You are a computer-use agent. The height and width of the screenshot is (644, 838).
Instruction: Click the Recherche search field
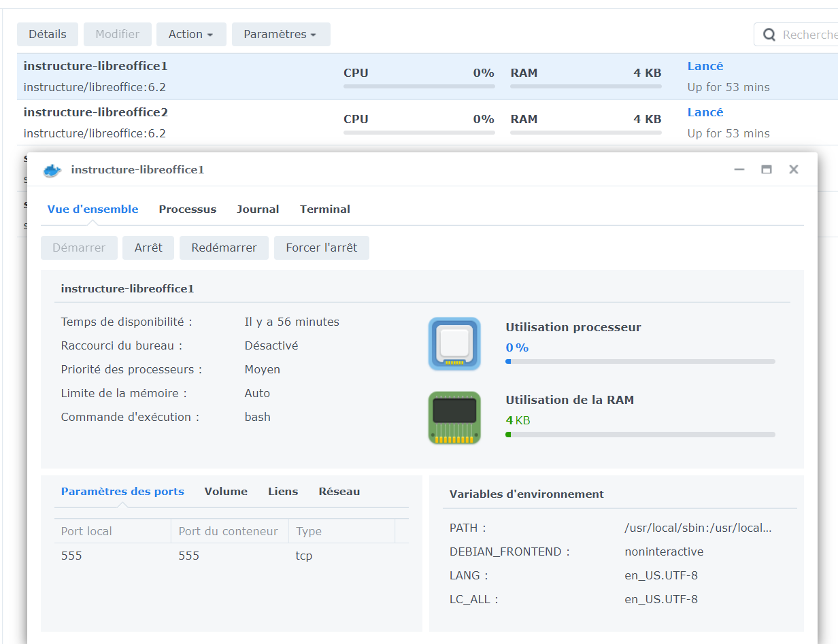808,35
